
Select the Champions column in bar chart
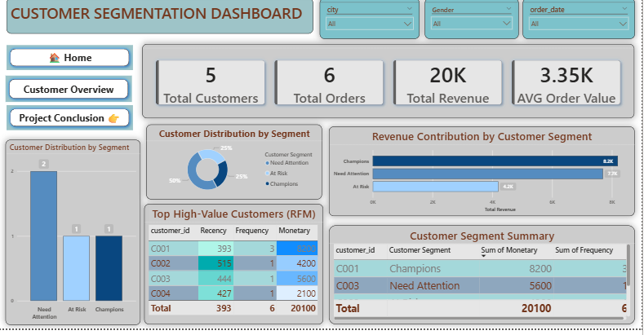(x=109, y=267)
